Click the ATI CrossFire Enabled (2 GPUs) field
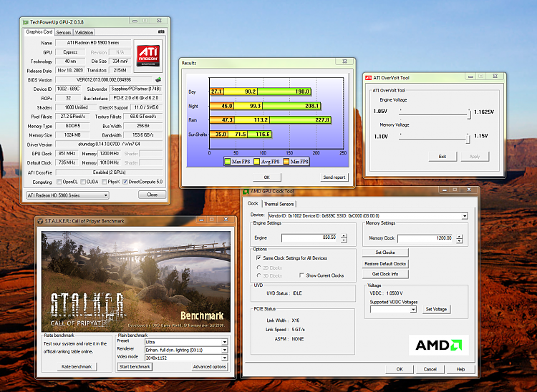Image resolution: width=537 pixels, height=392 pixels. [109, 172]
